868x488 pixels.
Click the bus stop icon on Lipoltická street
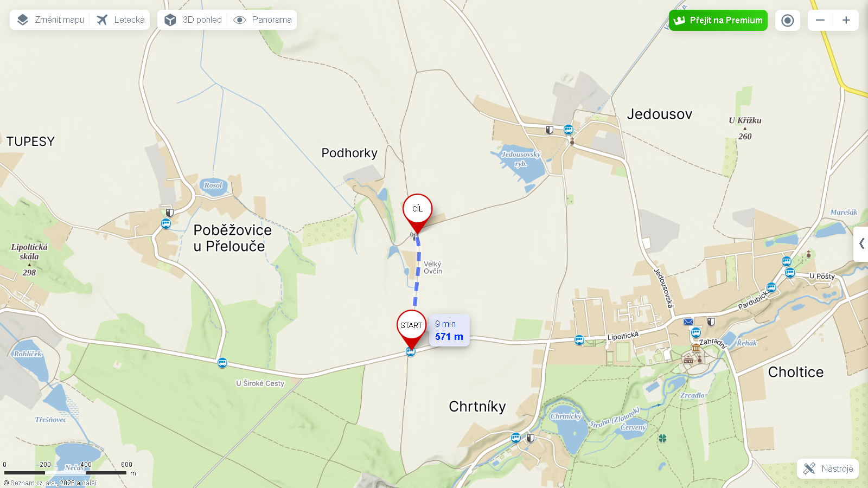click(x=579, y=340)
